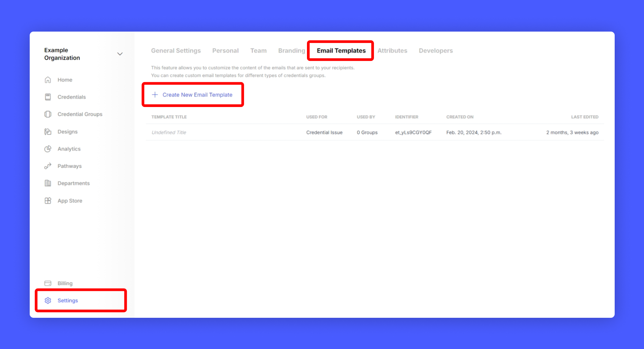This screenshot has height=349, width=644.
Task: Open the App Store grid icon
Action: (48, 201)
